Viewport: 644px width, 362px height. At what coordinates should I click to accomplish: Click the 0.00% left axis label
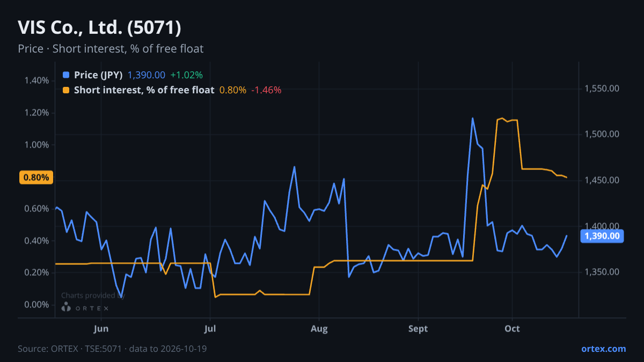coord(36,305)
